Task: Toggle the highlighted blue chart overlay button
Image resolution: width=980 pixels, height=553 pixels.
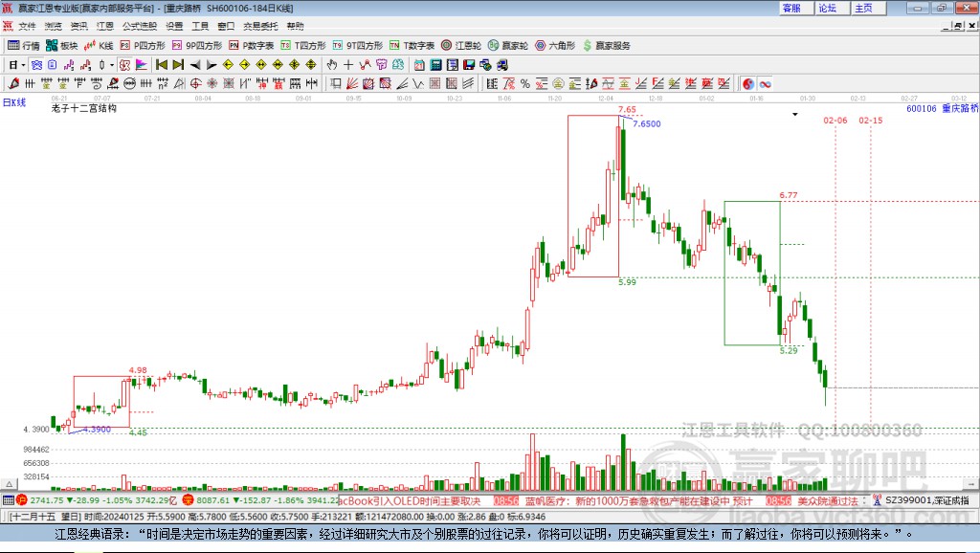Action: coord(37,65)
